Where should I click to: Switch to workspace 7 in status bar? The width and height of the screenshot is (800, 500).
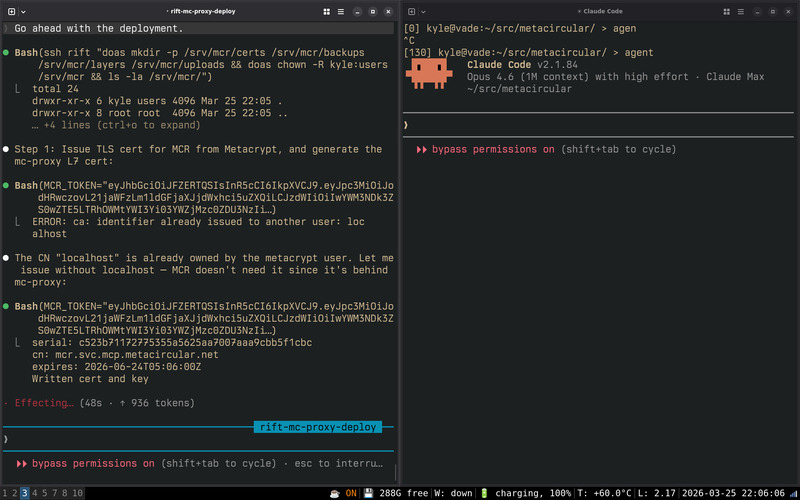(x=55, y=493)
